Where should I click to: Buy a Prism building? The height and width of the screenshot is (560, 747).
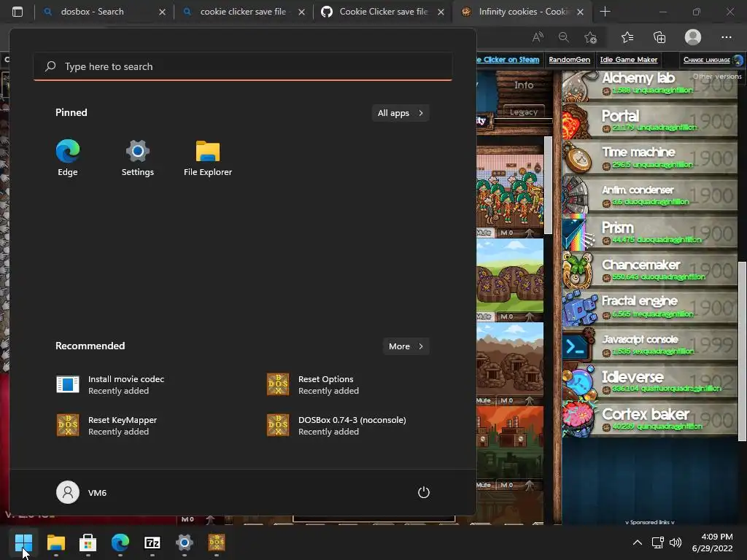tap(650, 233)
